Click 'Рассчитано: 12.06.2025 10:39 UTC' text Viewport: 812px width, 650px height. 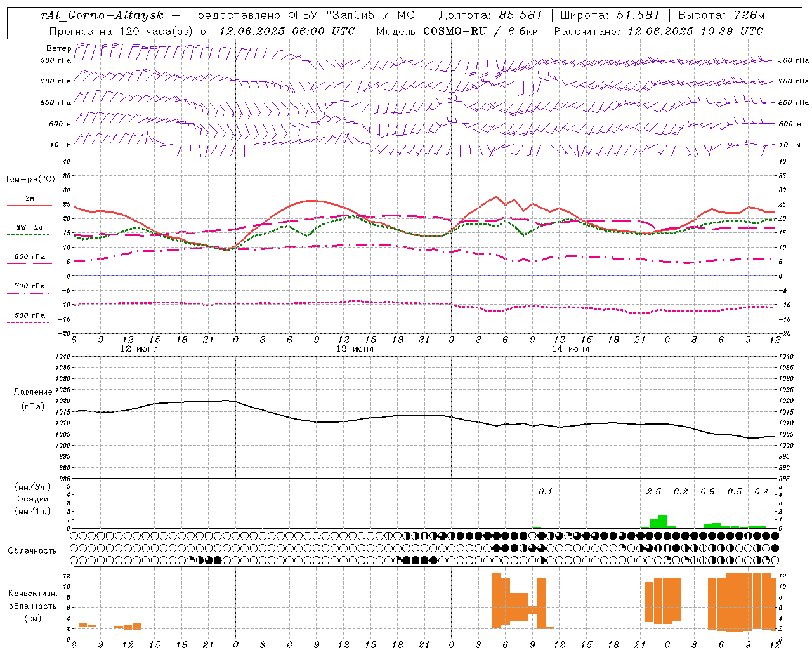[x=658, y=31]
